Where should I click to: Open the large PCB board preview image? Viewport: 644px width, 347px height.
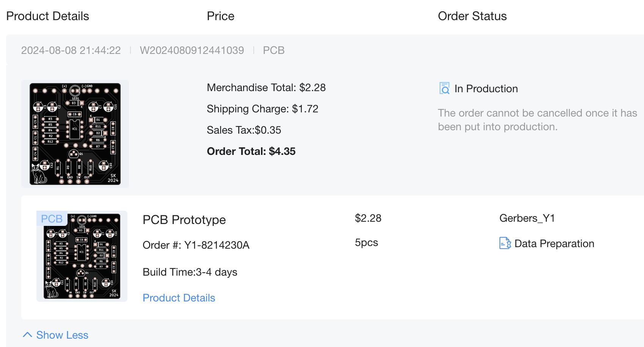click(x=75, y=134)
